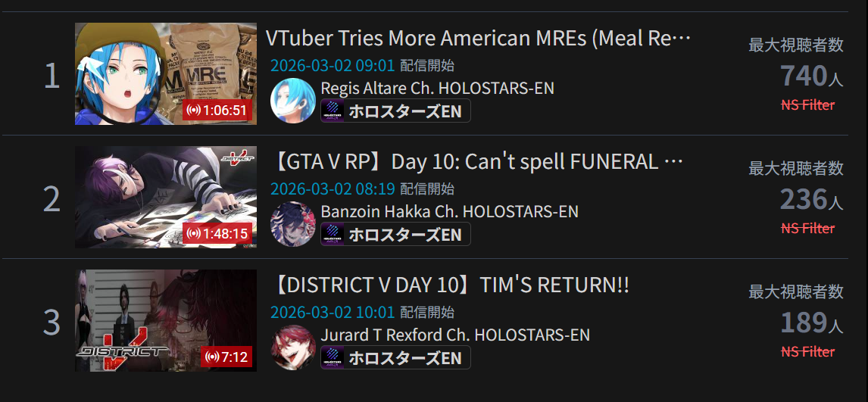This screenshot has width=868, height=402.
Task: Open the DISTRICT V TIM'S RETURN thumbnail
Action: click(x=166, y=320)
